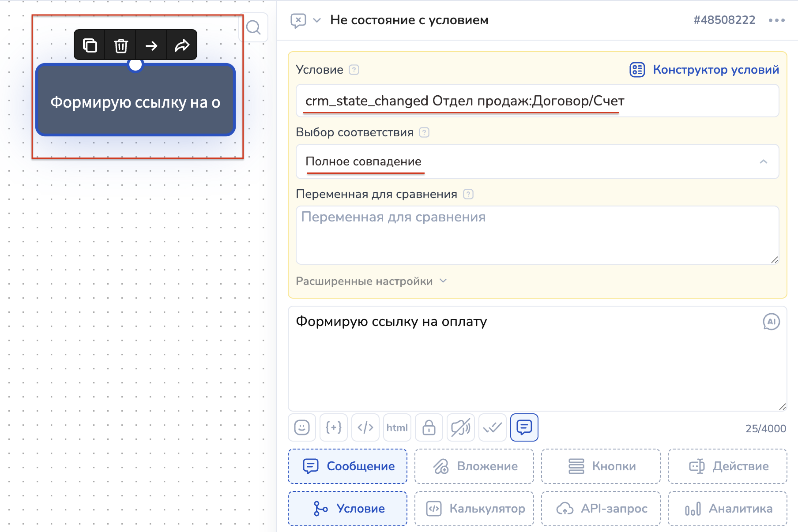This screenshot has width=798, height=532.
Task: Delete the block with trash icon
Action: pos(120,45)
